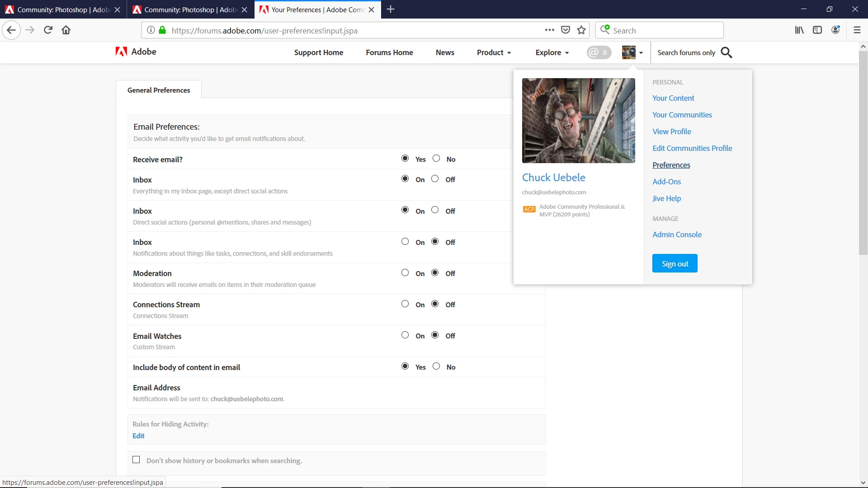This screenshot has width=868, height=488.
Task: Click the Sign out button
Action: 675,263
